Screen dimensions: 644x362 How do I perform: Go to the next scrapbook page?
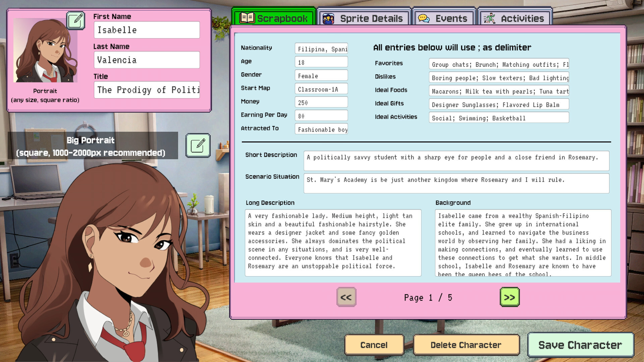pyautogui.click(x=509, y=297)
